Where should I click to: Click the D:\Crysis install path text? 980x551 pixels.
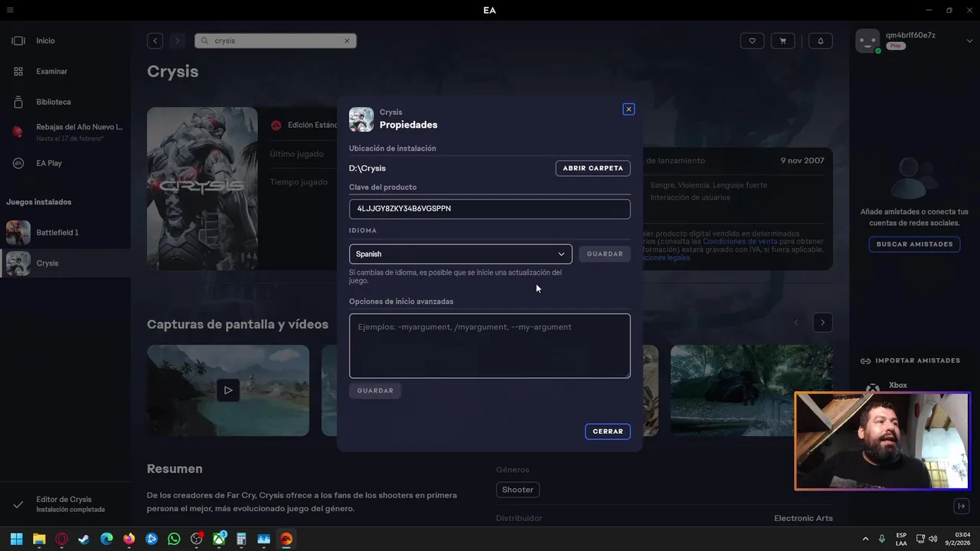click(x=367, y=168)
